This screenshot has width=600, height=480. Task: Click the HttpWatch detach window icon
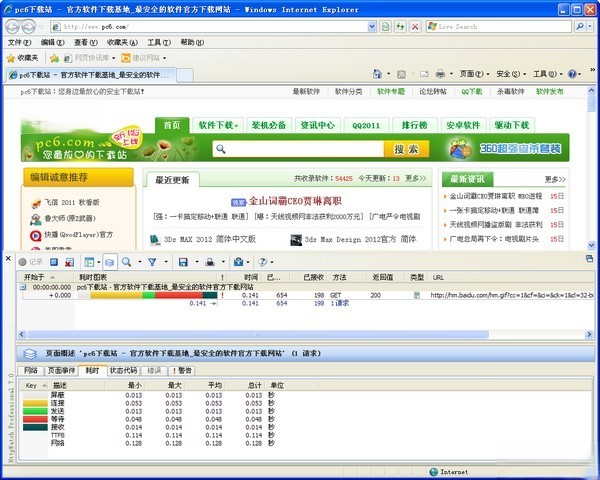(x=589, y=258)
